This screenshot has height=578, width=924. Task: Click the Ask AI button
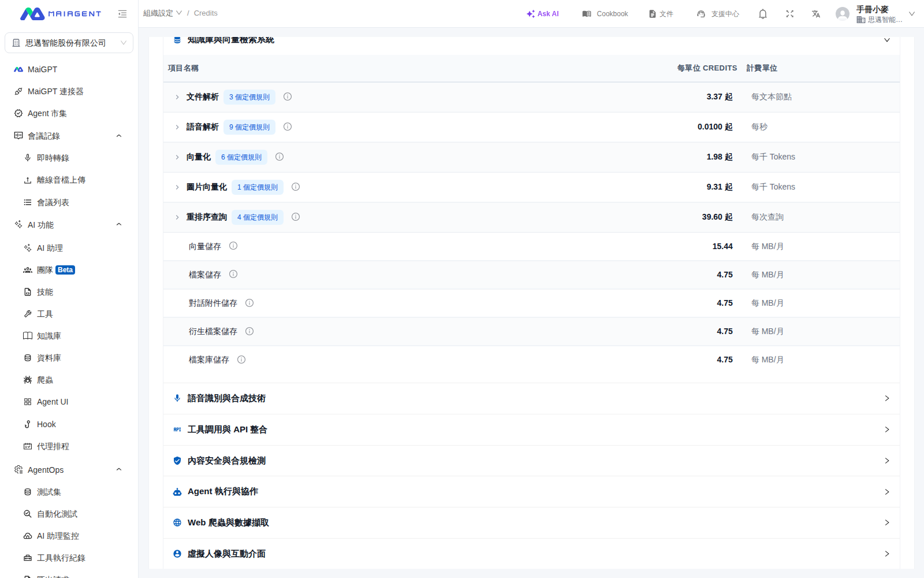click(543, 14)
